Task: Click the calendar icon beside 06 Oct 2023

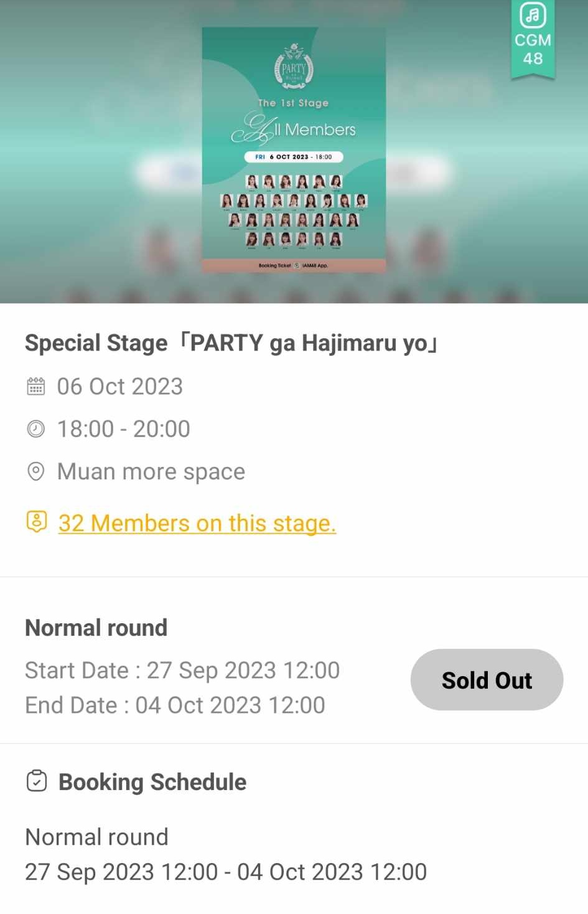Action: pos(36,387)
